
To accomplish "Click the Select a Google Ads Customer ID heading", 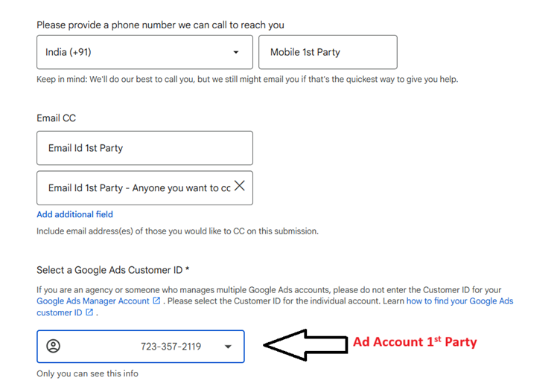I will 113,270.
